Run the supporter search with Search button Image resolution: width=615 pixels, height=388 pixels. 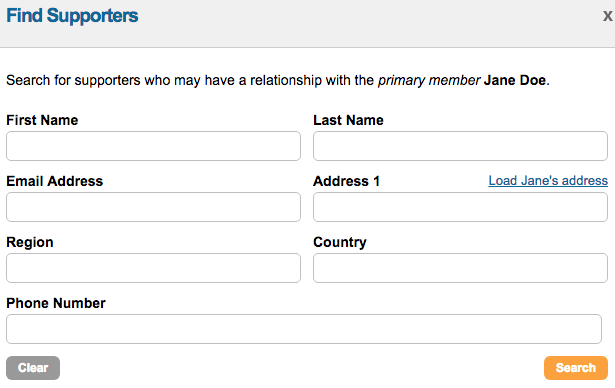[x=576, y=368]
